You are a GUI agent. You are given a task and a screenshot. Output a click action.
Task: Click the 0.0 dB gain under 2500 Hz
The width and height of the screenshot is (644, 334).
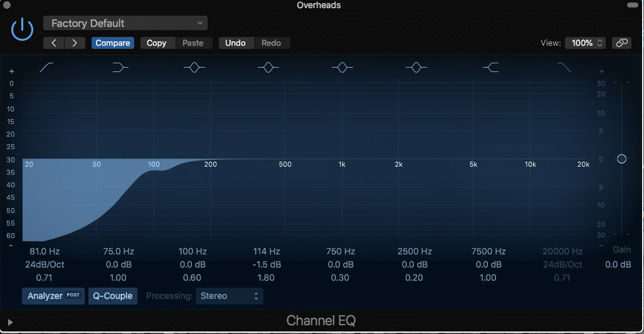point(414,264)
